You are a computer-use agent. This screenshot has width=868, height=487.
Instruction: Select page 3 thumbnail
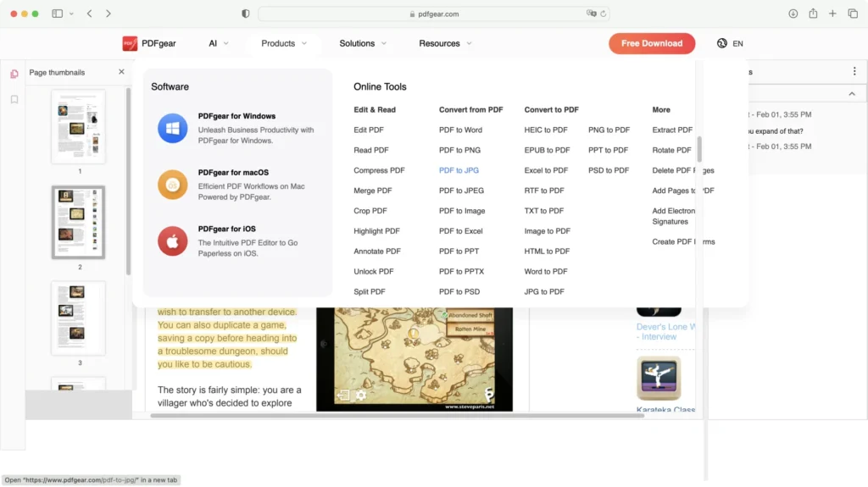coord(79,318)
